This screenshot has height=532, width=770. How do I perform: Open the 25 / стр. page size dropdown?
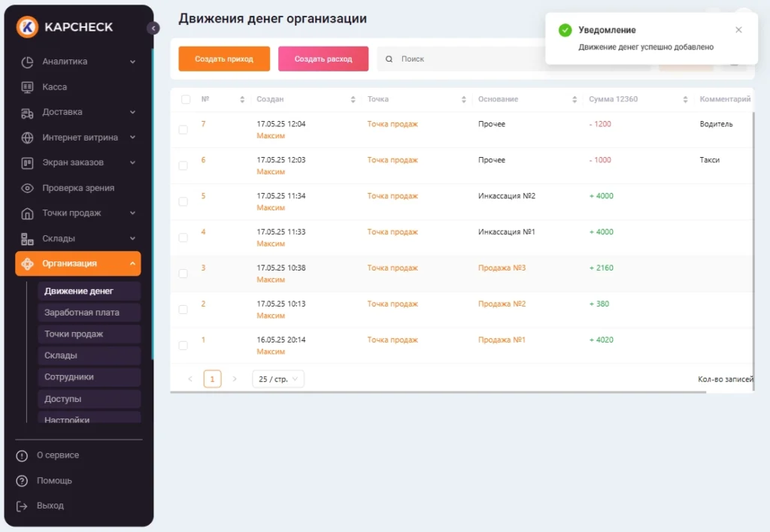point(278,379)
